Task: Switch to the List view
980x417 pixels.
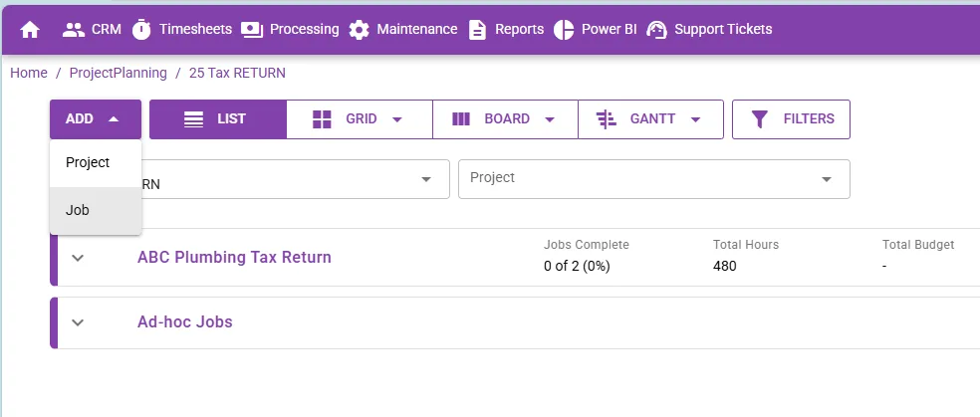Action: coord(217,119)
